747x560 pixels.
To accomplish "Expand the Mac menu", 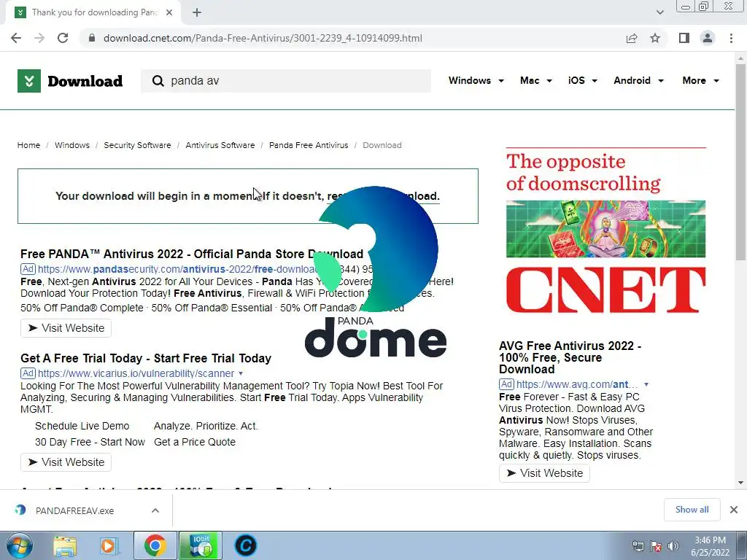I will click(x=536, y=80).
